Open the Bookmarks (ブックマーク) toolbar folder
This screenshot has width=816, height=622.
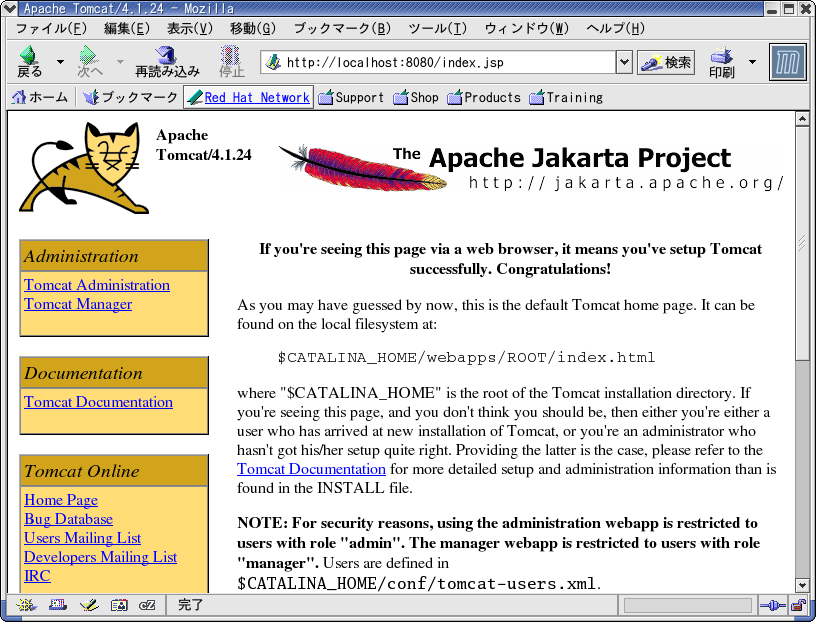pos(131,97)
